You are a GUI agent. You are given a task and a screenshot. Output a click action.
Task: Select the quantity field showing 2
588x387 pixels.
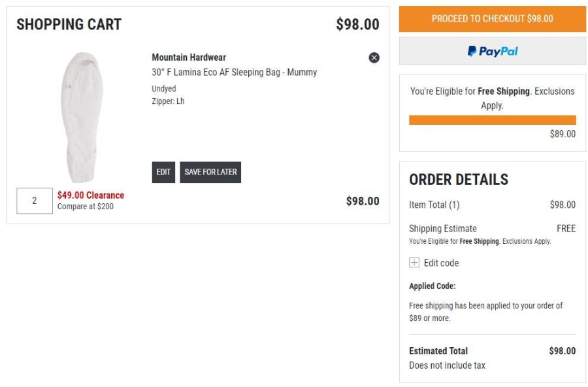35,201
